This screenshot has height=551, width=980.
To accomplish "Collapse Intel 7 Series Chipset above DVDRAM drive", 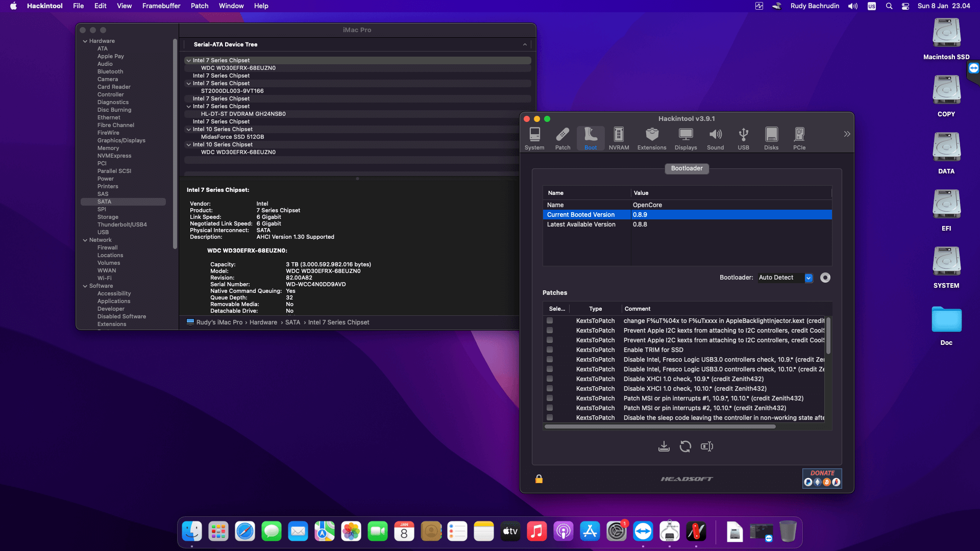I will point(188,107).
